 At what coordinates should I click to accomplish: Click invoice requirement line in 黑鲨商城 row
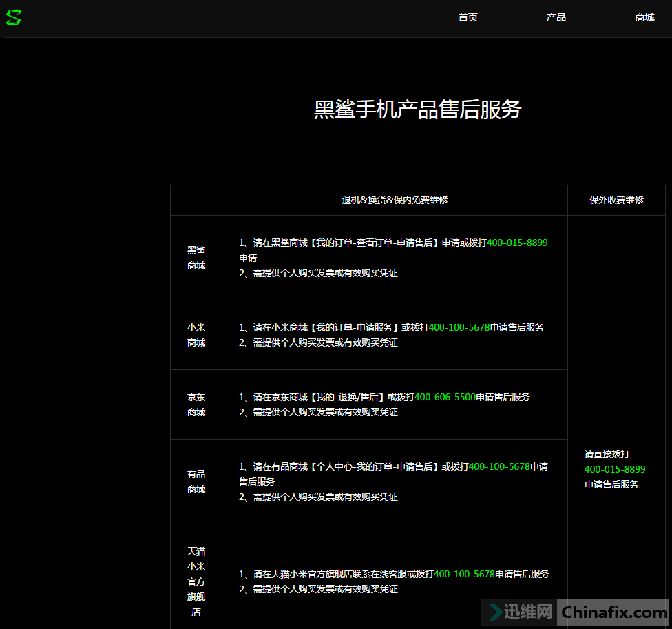pyautogui.click(x=318, y=273)
